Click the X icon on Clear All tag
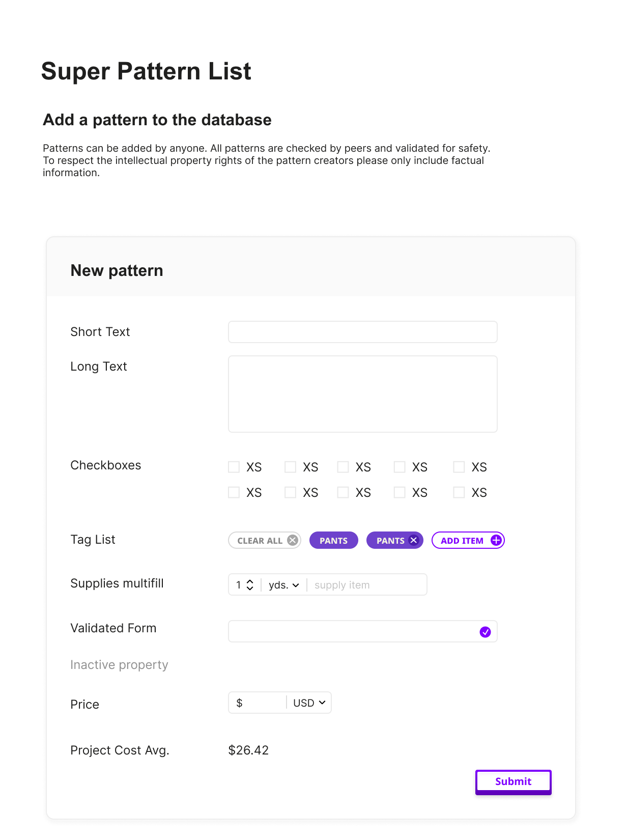Image resolution: width=627 pixels, height=840 pixels. click(293, 540)
